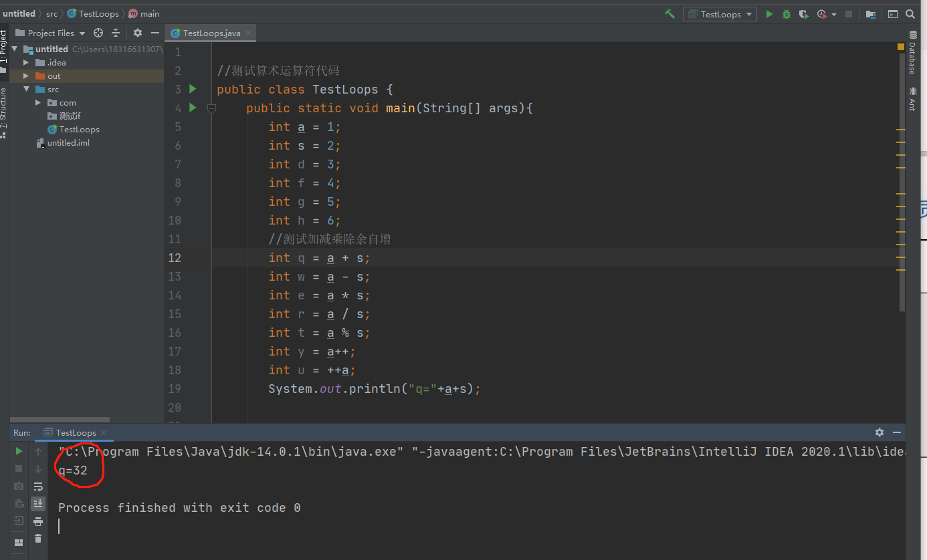927x560 pixels.
Task: Expand the out folder
Action: 26,76
